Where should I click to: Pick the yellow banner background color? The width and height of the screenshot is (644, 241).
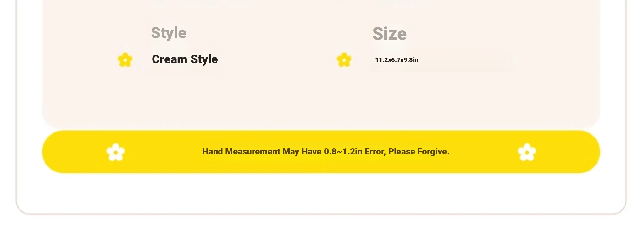point(321,165)
